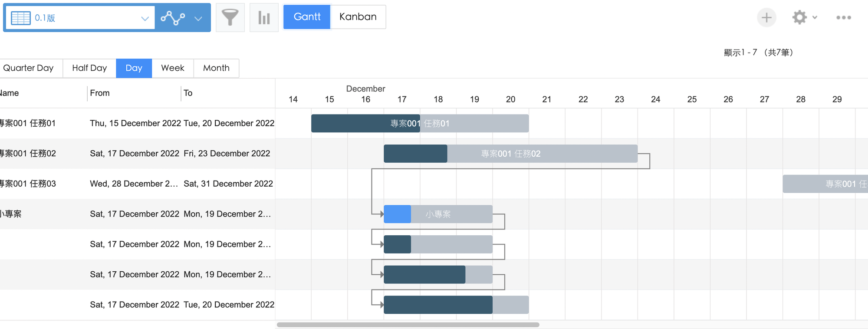Screen dimensions: 868x329
Task: Open the bar chart icon
Action: tap(264, 17)
